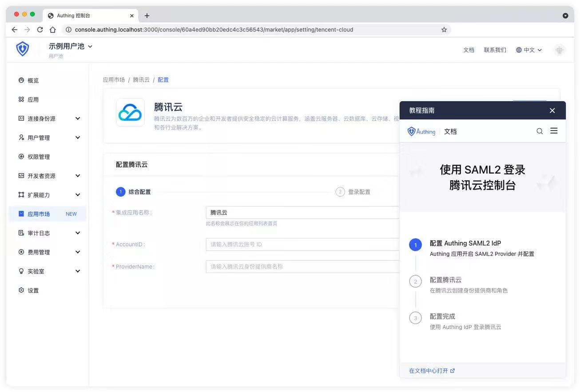Click 在文档中心打开 link

click(x=432, y=371)
